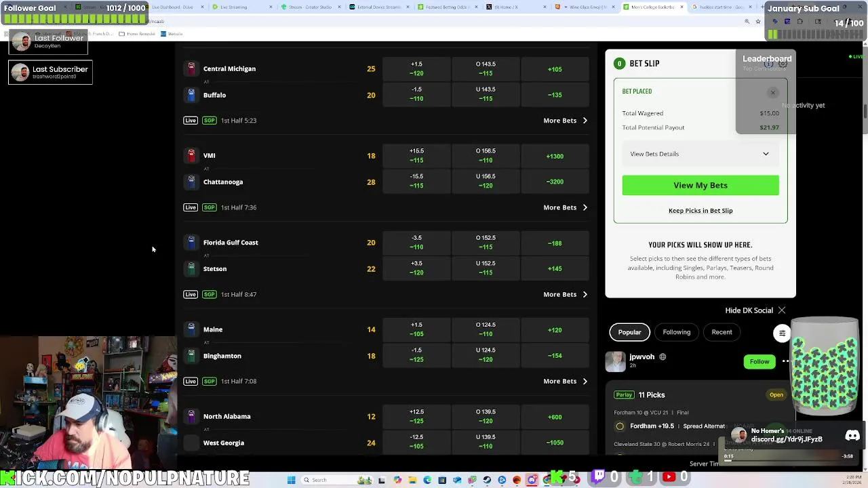
Task: Select Maine-Binghamton over 124.5 total
Action: (x=486, y=329)
